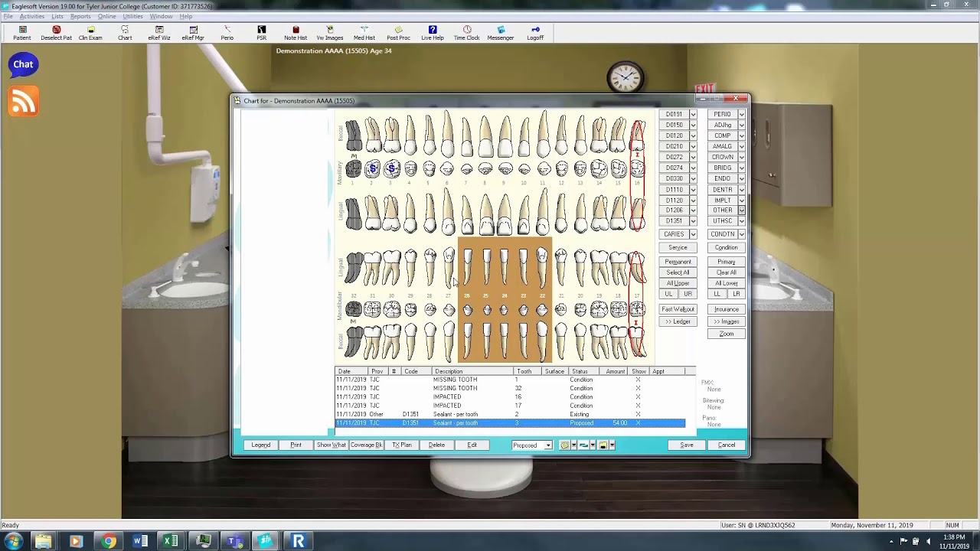980x551 pixels.
Task: Open the Time Clock toolbar icon
Action: click(467, 33)
